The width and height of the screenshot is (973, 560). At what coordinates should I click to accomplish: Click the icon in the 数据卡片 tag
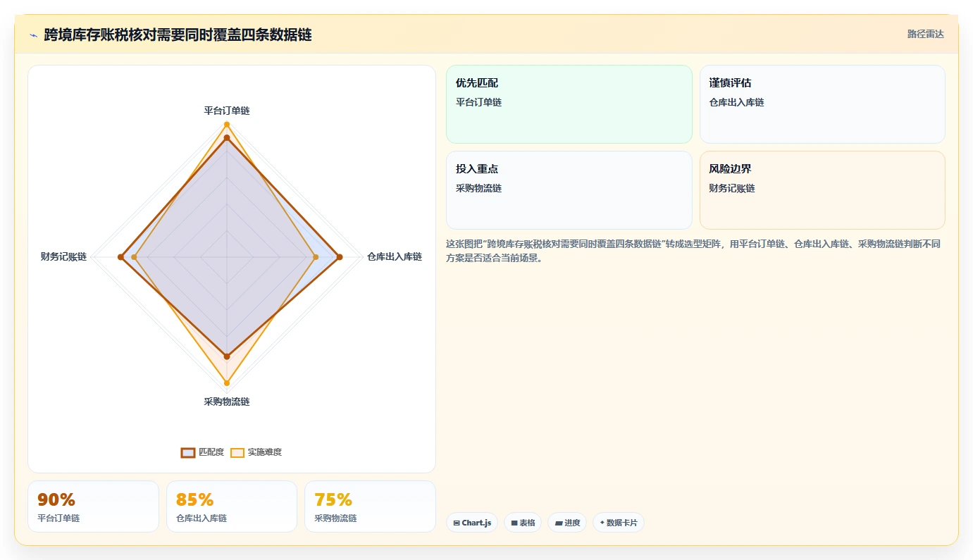coord(602,523)
